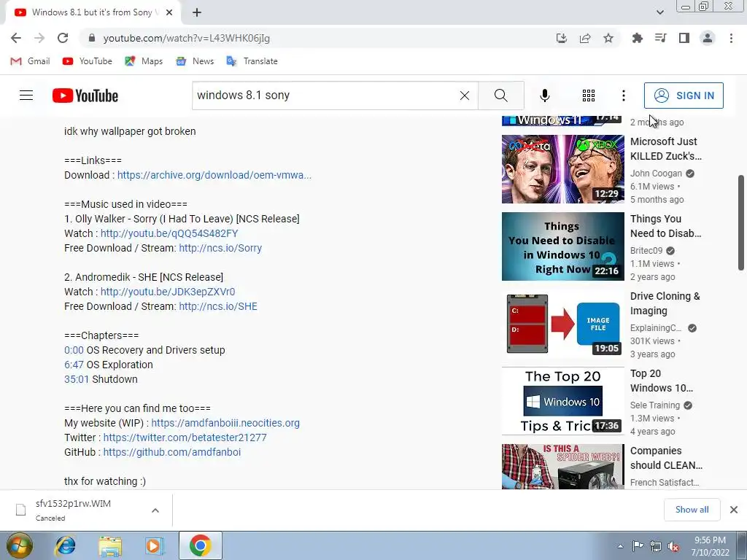Image resolution: width=747 pixels, height=560 pixels.
Task: Open the youtu.be/qQQ54S482FY link
Action: click(169, 233)
